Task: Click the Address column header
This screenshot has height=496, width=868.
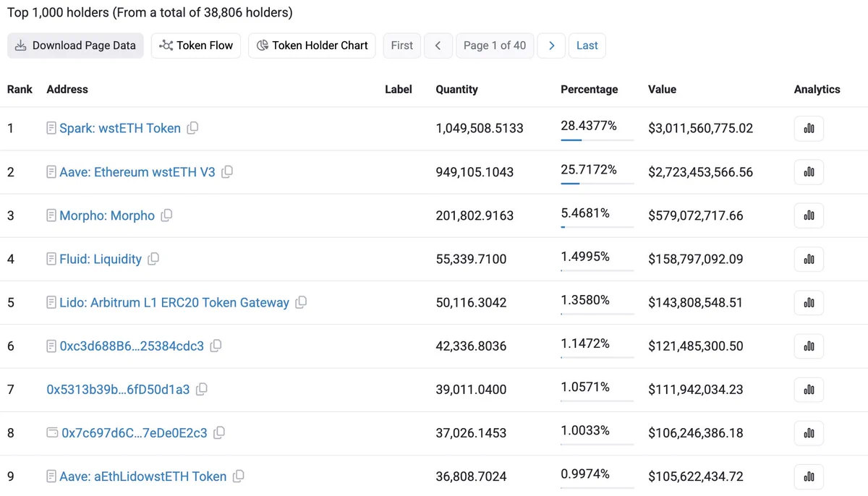Action: pyautogui.click(x=67, y=90)
